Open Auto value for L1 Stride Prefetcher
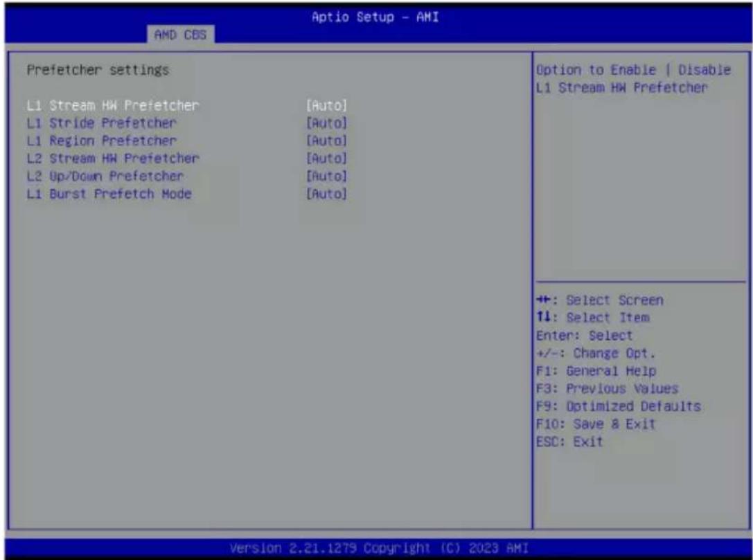The image size is (753, 560). (326, 123)
